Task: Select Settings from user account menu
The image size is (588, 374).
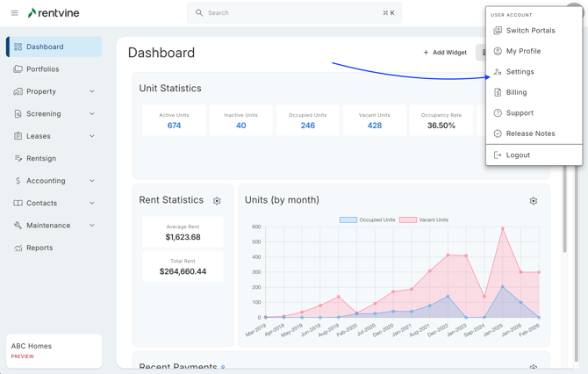Action: pos(520,72)
